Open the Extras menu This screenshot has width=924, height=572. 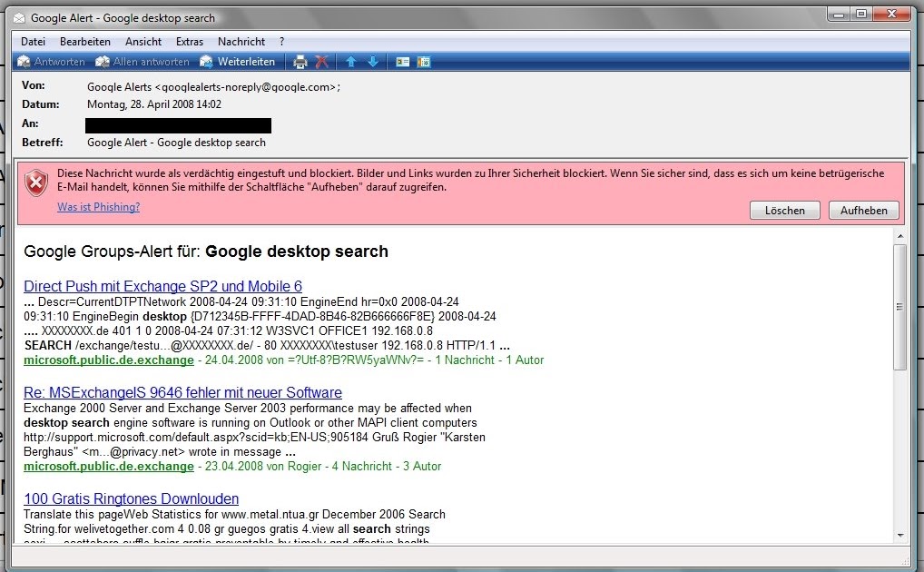(189, 42)
